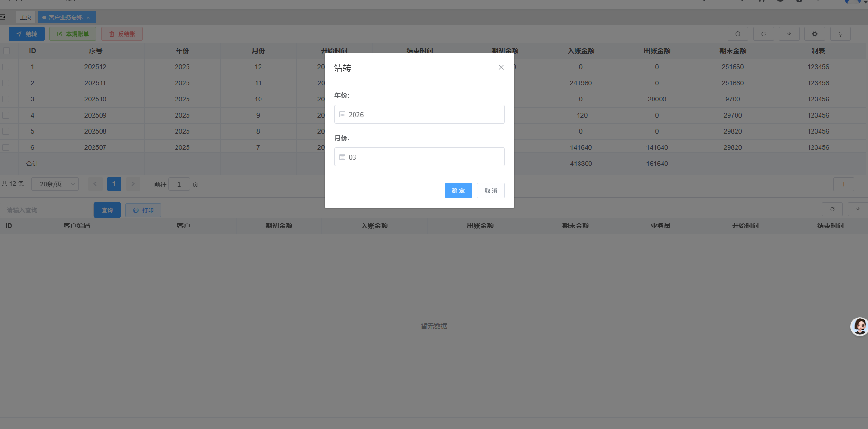Check the checkbox for row 202510

click(6, 99)
